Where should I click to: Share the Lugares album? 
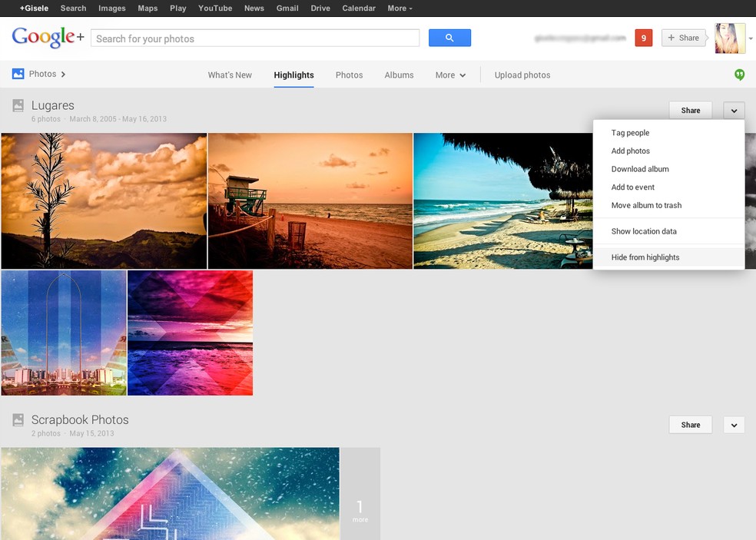click(x=691, y=111)
